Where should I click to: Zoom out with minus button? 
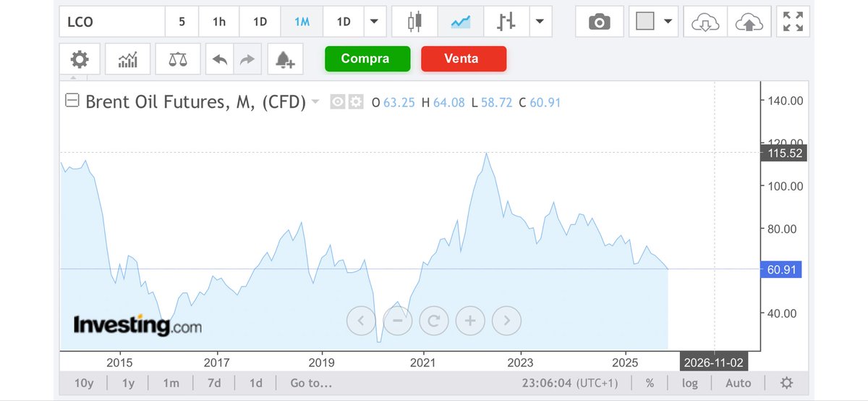398,319
